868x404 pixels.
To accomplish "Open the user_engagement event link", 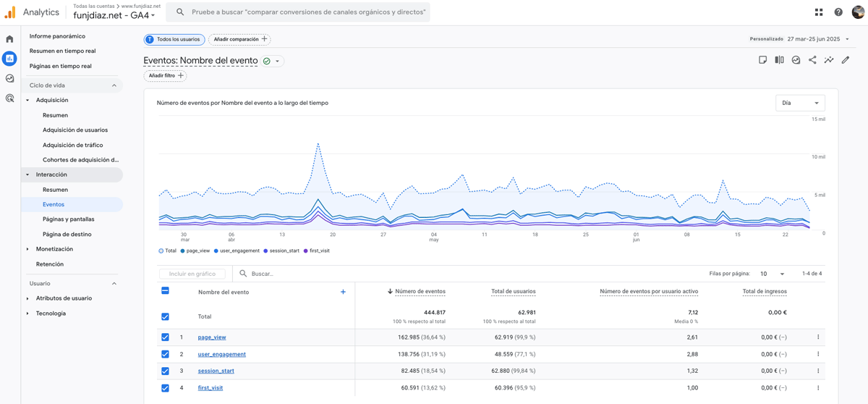I will click(222, 354).
